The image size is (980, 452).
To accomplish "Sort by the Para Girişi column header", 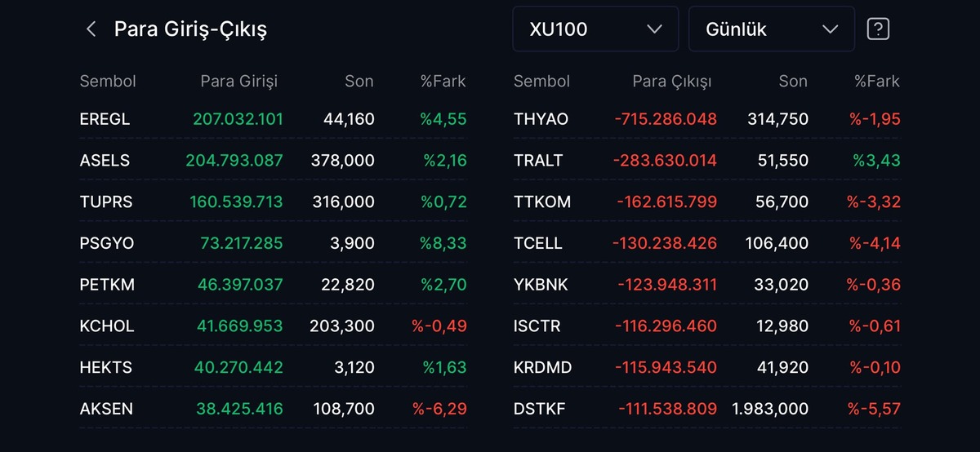I will 239,82.
